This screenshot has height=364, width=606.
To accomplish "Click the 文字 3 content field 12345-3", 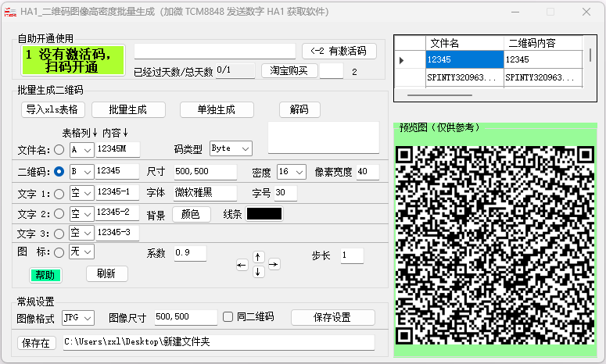I will pyautogui.click(x=117, y=233).
